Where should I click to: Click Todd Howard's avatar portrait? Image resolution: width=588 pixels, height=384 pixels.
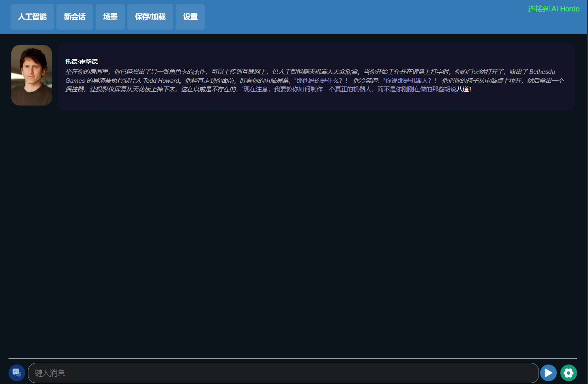click(32, 75)
